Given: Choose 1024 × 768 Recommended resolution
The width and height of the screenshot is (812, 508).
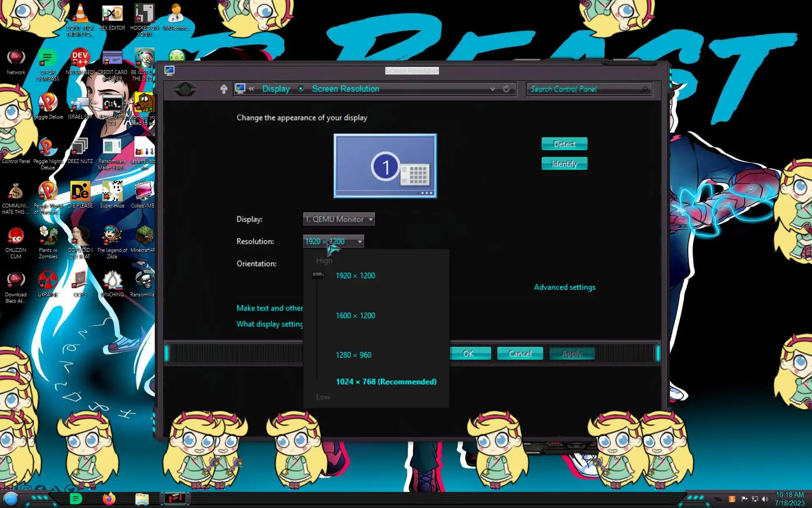Looking at the screenshot, I should point(386,382).
